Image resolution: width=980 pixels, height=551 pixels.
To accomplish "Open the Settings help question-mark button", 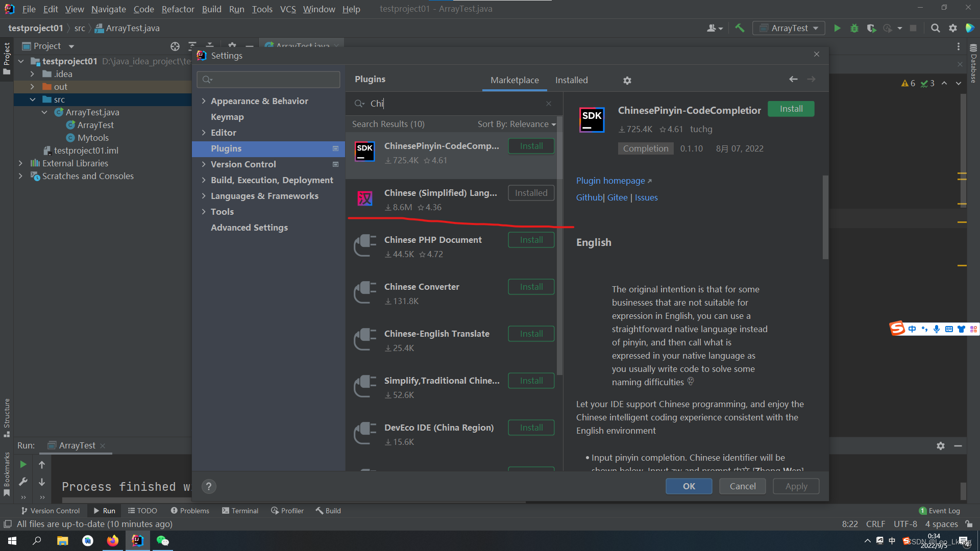I will tap(209, 487).
